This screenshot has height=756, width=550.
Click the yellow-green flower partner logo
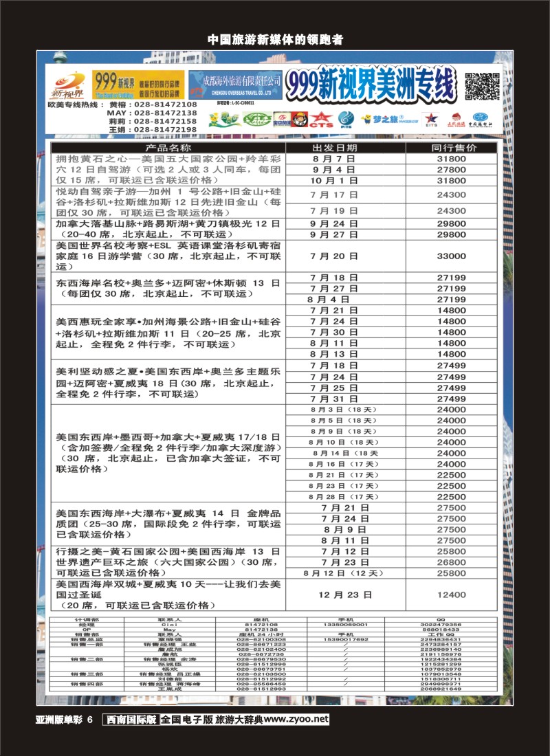tap(224, 120)
